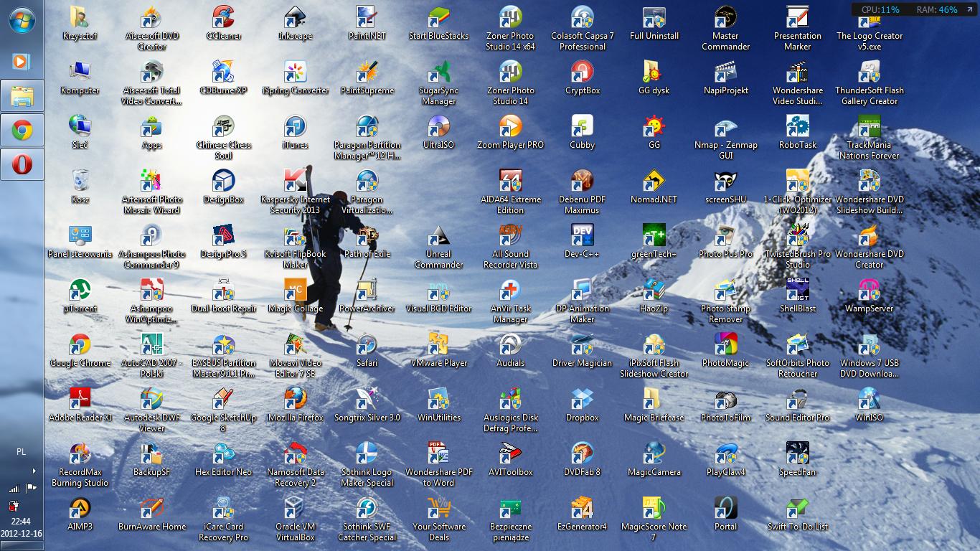Click the WinISO desktop shortcut

coord(869,400)
